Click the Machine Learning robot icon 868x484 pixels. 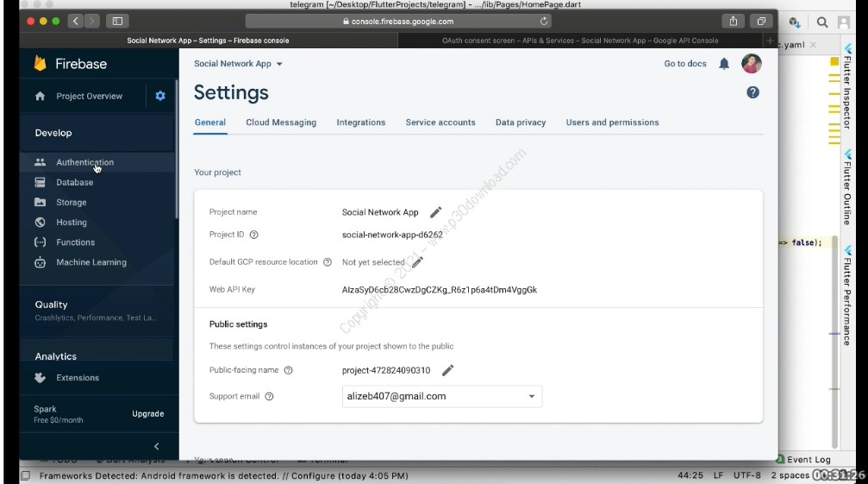(40, 262)
